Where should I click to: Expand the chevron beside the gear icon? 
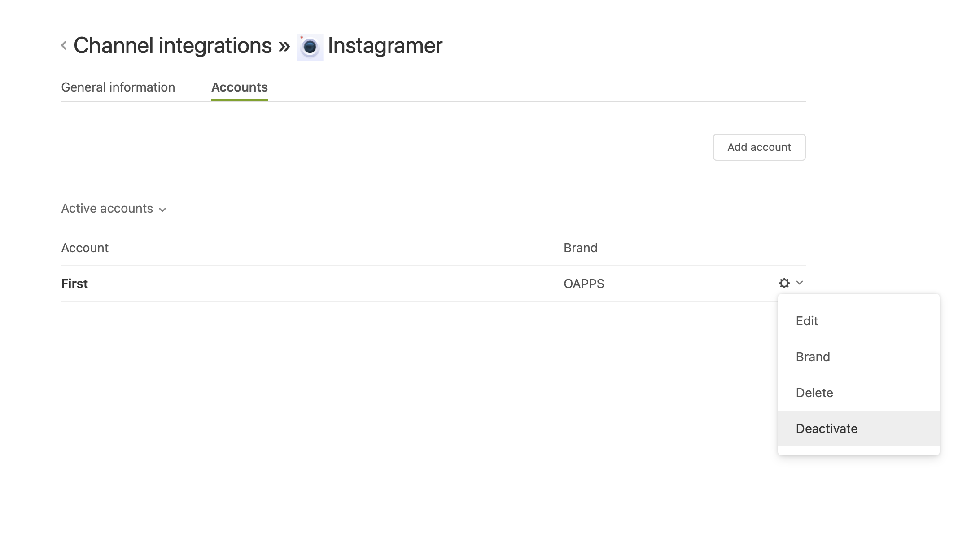[800, 283]
